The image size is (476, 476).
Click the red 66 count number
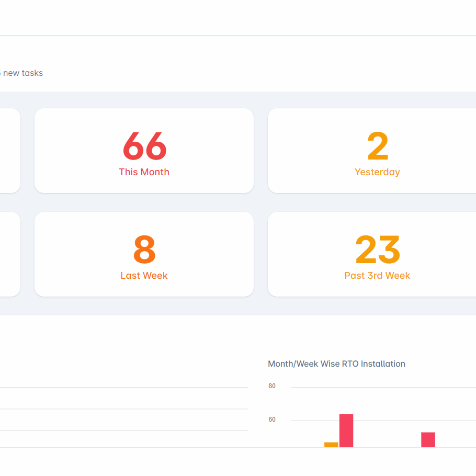pos(144,146)
